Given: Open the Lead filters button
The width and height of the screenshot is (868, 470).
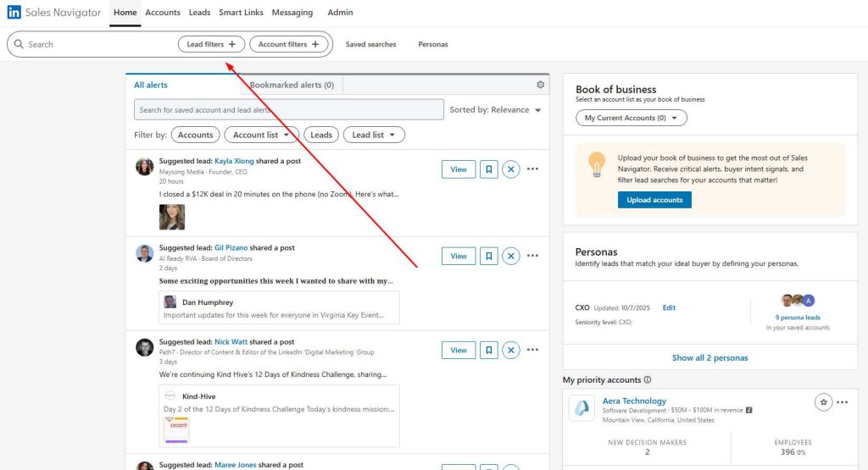Looking at the screenshot, I should pos(211,44).
